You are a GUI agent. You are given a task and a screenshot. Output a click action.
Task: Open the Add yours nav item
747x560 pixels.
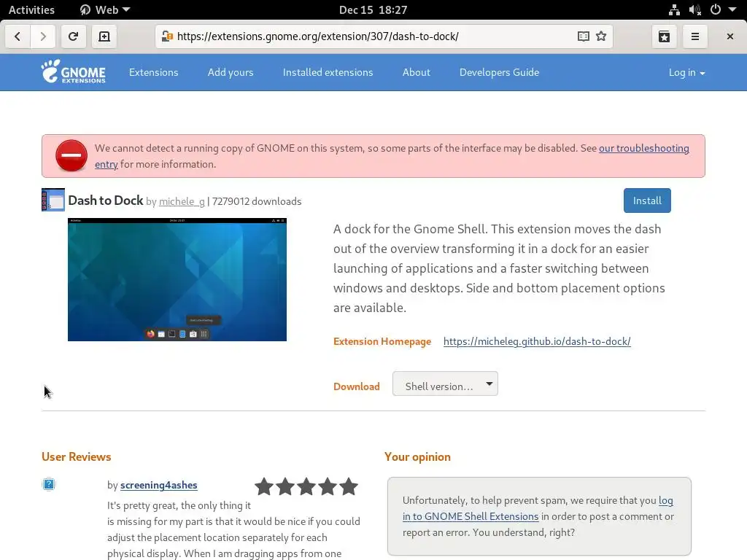pyautogui.click(x=231, y=72)
